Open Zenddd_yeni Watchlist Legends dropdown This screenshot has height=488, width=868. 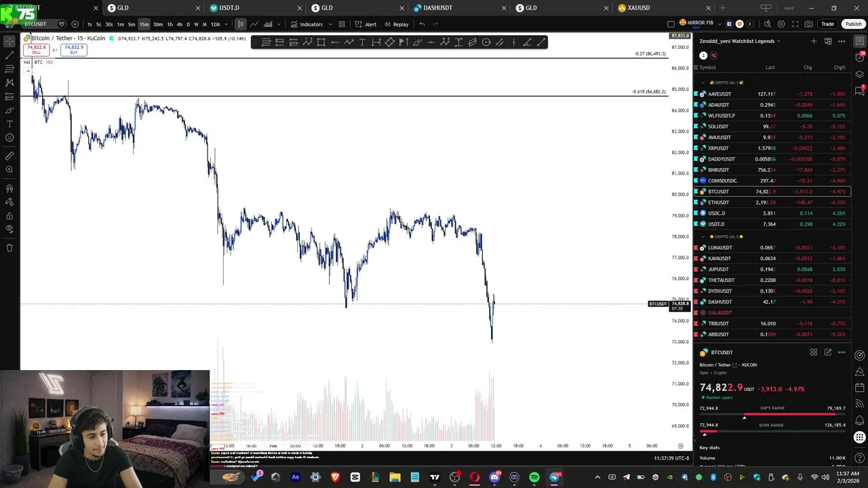[x=740, y=41]
